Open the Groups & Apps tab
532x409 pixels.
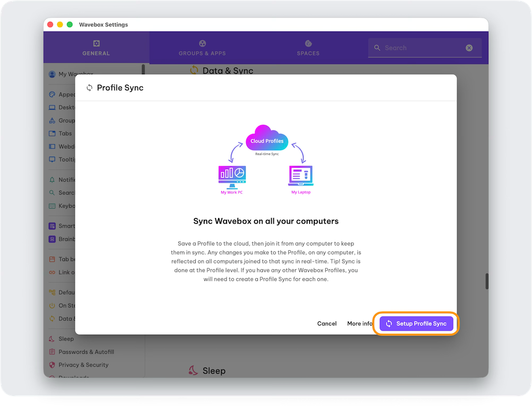202,48
